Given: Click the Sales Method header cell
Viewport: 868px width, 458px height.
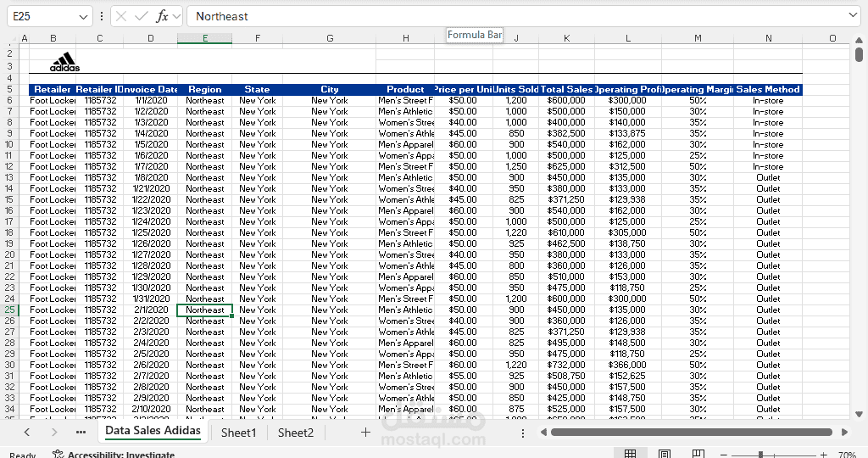Looking at the screenshot, I should pos(768,90).
